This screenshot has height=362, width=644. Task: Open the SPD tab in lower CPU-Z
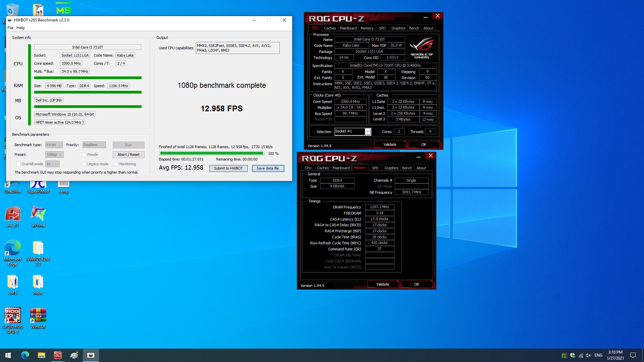(375, 168)
